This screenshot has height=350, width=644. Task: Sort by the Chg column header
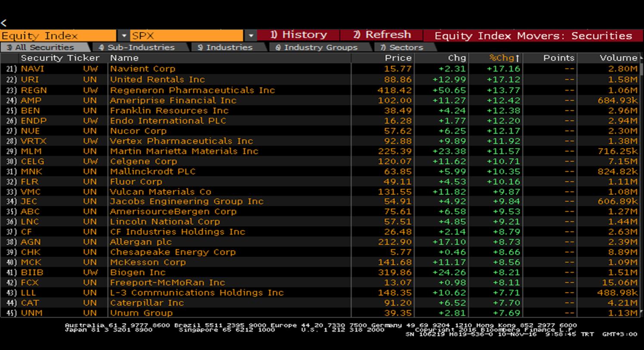click(457, 58)
